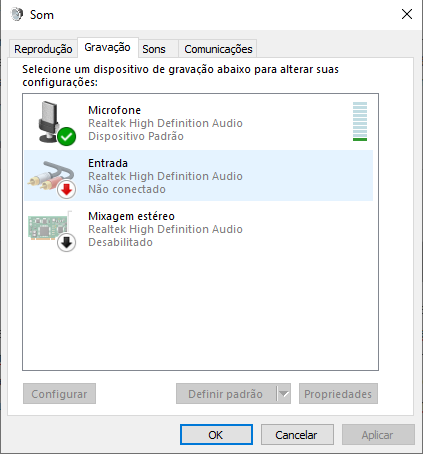Click the green default checkmark badge
This screenshot has height=454, width=423.
click(66, 136)
